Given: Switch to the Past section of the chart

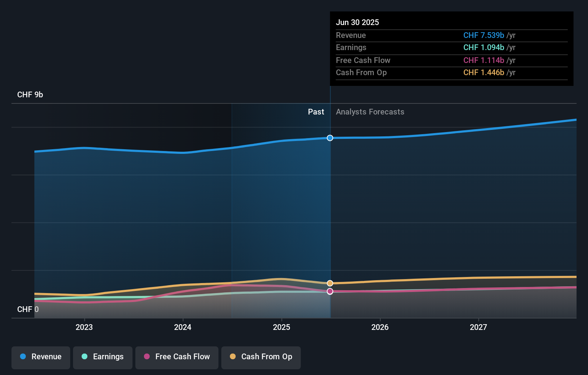Looking at the screenshot, I should click(x=316, y=112).
